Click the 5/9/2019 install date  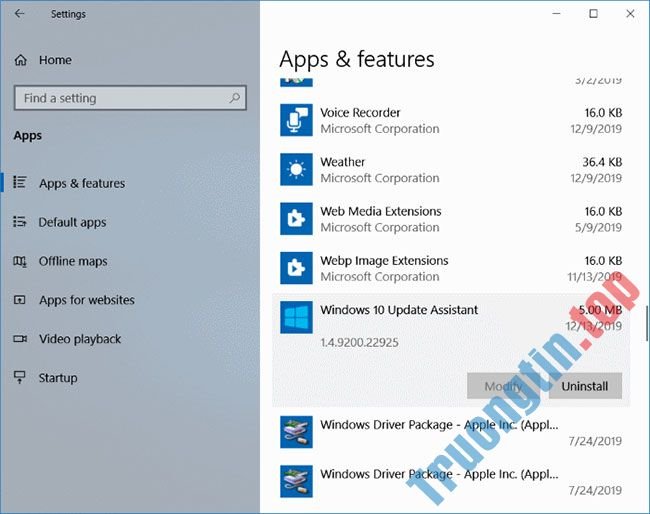pos(598,228)
